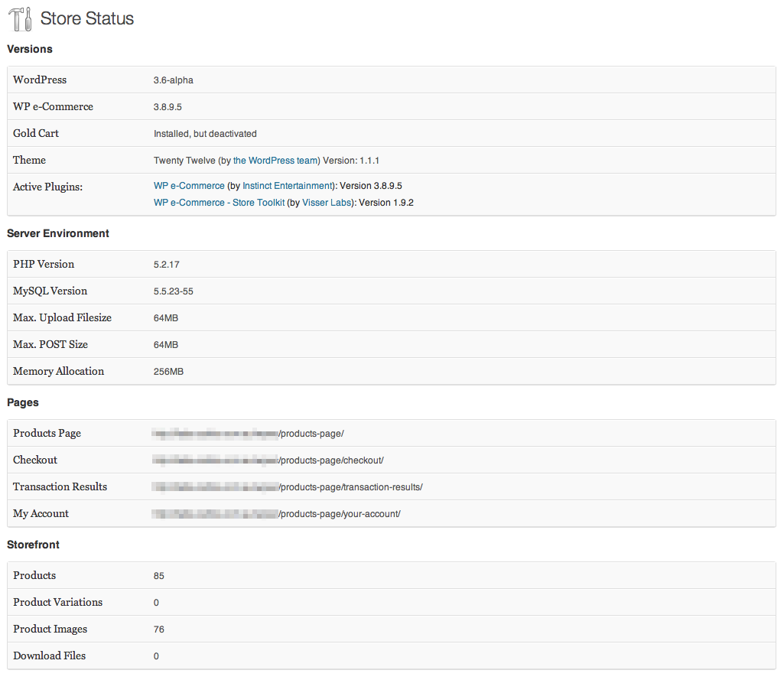Select the My Account row label
784x680 pixels.
point(41,513)
